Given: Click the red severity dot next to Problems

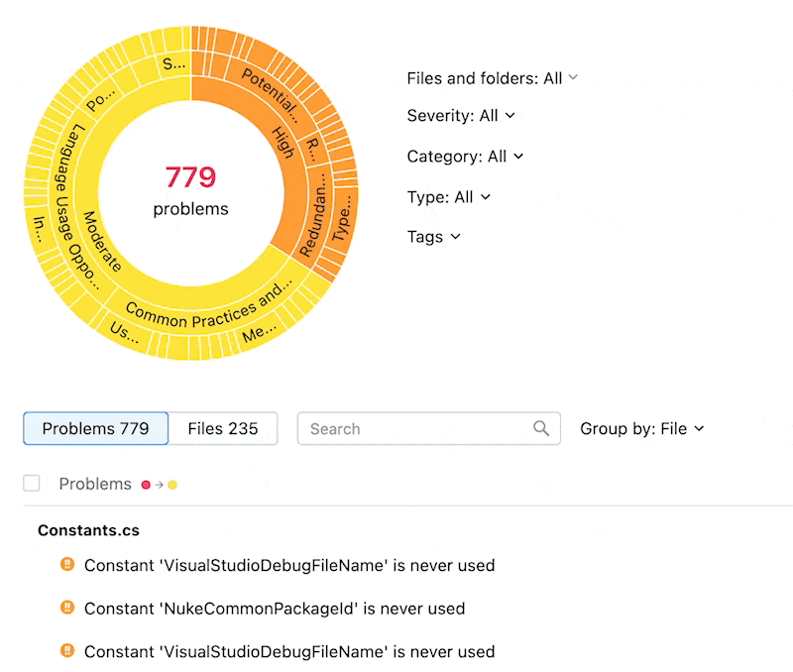Looking at the screenshot, I should 146,485.
